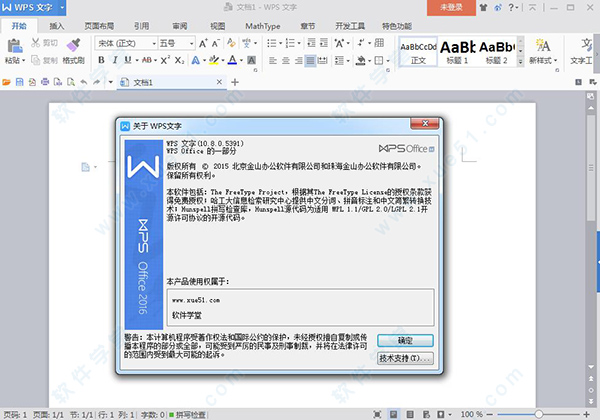Center align text
Image resolution: width=600 pixels, height=420 pixels.
point(285,60)
